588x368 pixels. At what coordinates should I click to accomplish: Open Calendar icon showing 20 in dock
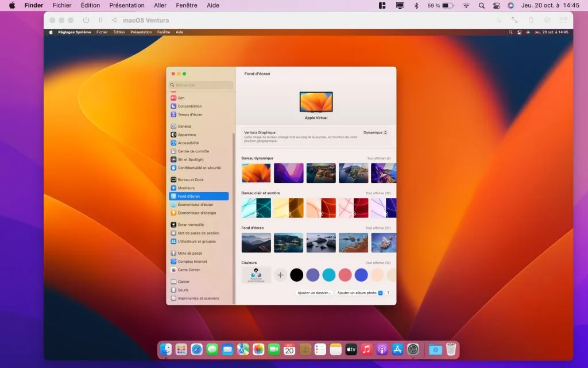pos(289,350)
